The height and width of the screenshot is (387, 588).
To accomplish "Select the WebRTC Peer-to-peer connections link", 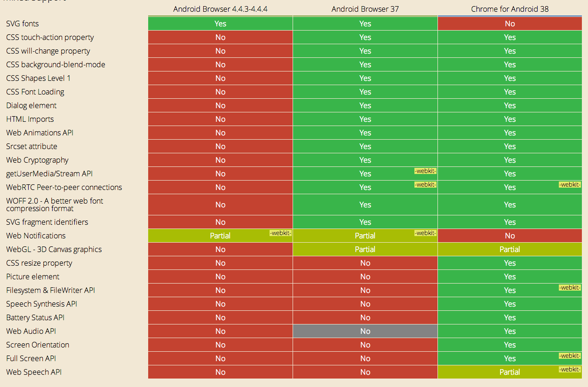I will click(64, 187).
